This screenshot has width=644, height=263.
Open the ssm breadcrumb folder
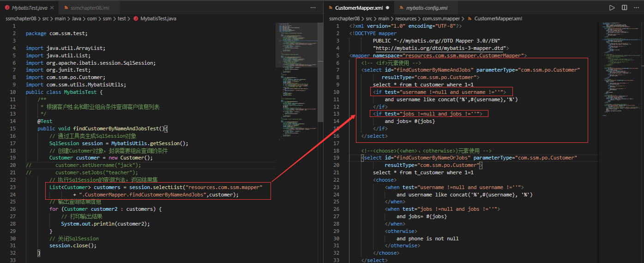point(107,18)
